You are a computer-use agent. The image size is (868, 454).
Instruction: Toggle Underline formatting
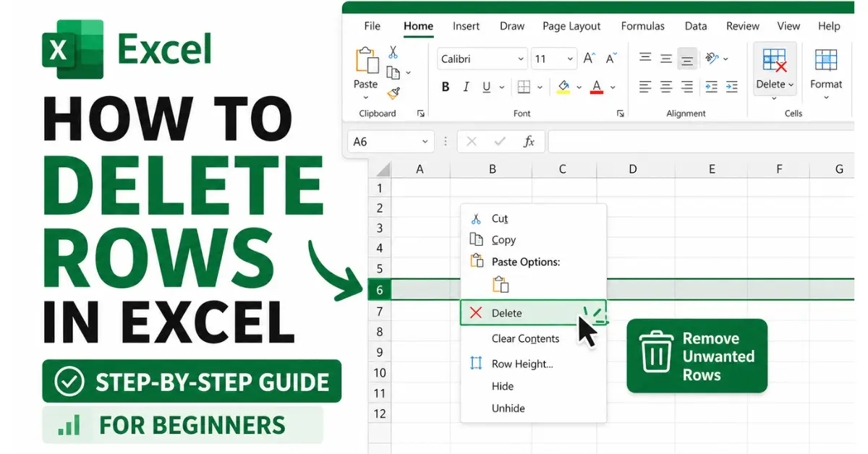(487, 87)
